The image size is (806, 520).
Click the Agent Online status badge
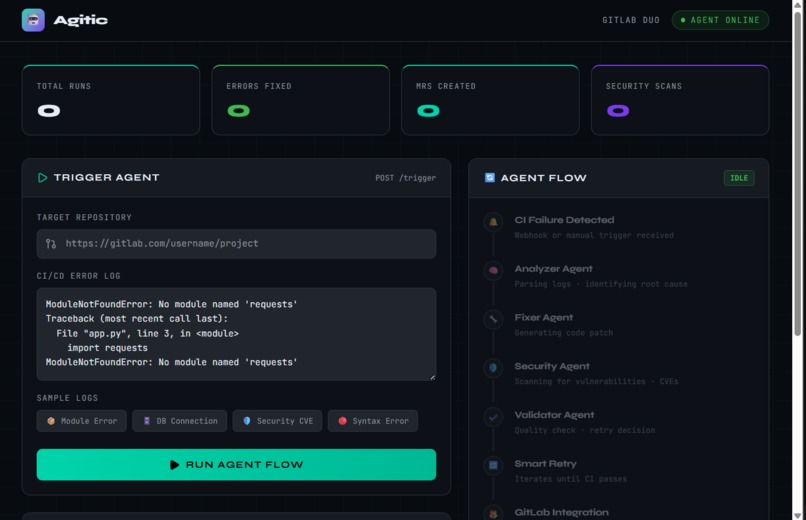click(x=720, y=20)
